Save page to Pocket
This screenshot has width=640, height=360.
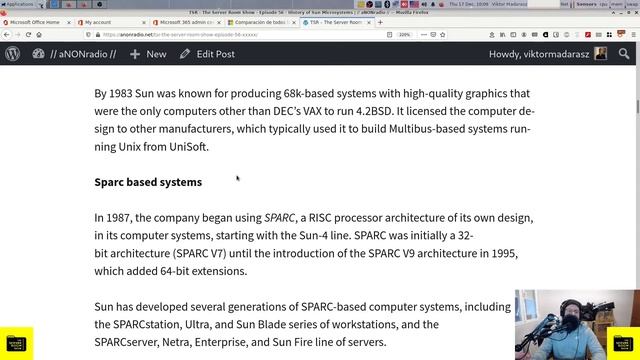433,35
